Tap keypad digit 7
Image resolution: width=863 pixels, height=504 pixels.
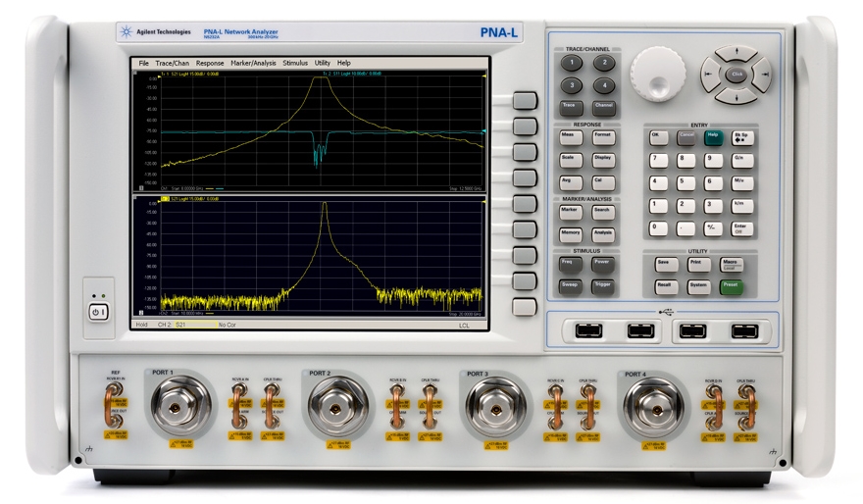[x=658, y=161]
